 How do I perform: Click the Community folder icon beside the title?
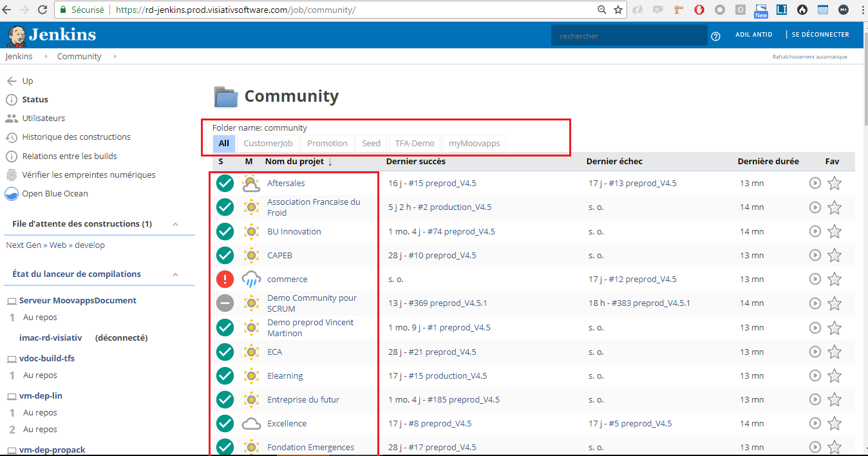click(x=226, y=97)
